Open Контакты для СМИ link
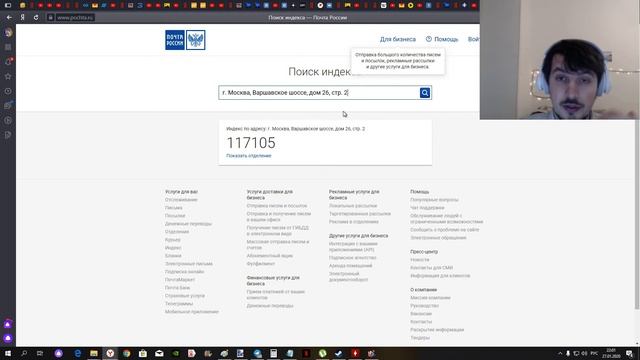Image resolution: width=640 pixels, height=360 pixels. pyautogui.click(x=431, y=268)
